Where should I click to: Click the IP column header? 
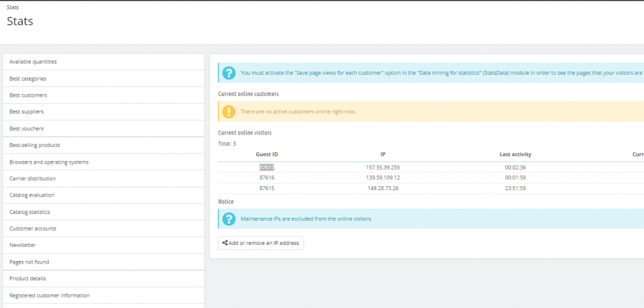tap(383, 155)
